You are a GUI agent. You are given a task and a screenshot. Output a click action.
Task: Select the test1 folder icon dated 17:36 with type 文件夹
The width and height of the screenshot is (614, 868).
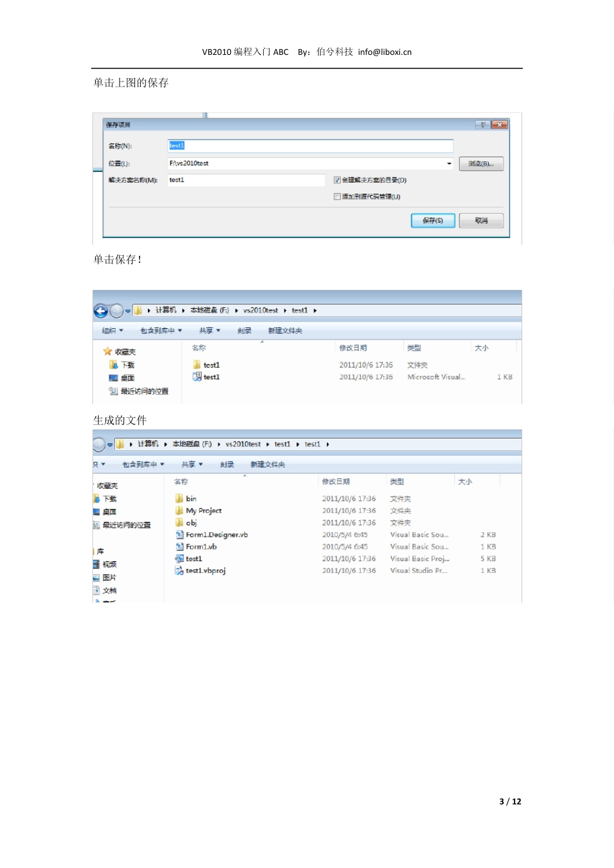(x=197, y=365)
